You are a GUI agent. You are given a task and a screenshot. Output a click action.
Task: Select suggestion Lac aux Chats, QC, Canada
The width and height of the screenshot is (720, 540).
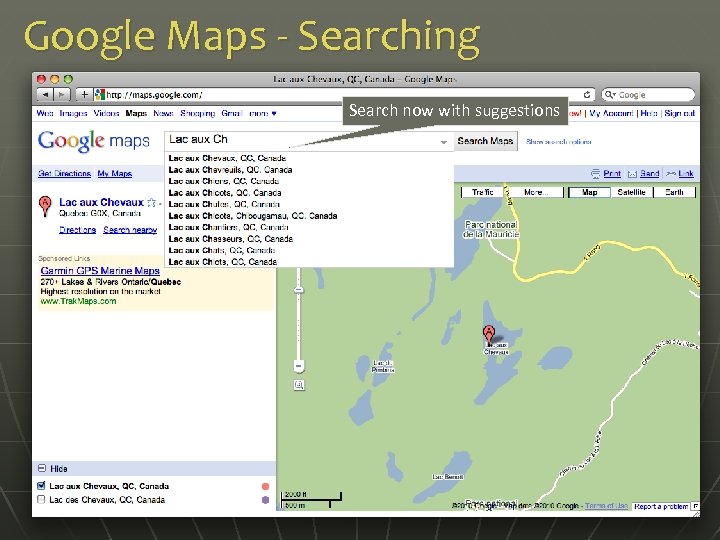[x=309, y=250]
